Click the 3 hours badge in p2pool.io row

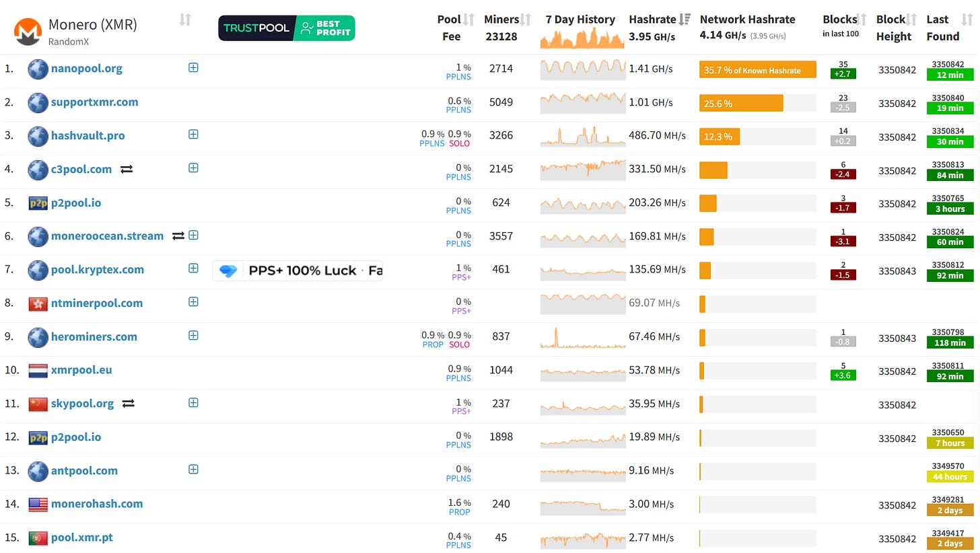pos(950,209)
